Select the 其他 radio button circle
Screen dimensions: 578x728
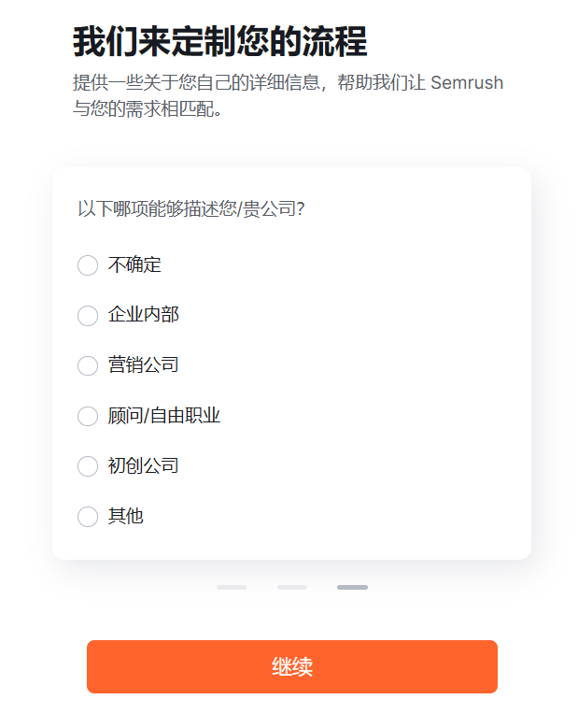[88, 516]
